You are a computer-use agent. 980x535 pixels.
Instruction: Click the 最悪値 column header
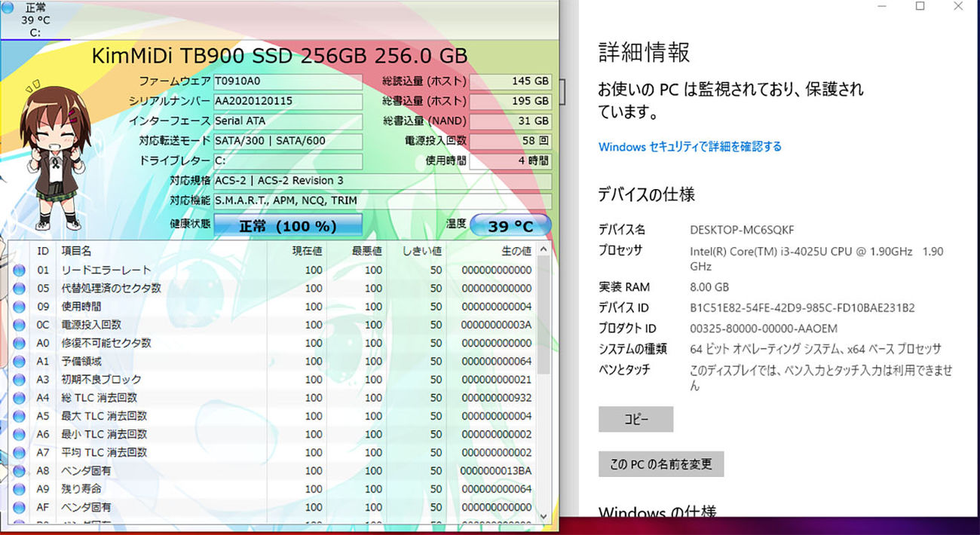coord(357,251)
